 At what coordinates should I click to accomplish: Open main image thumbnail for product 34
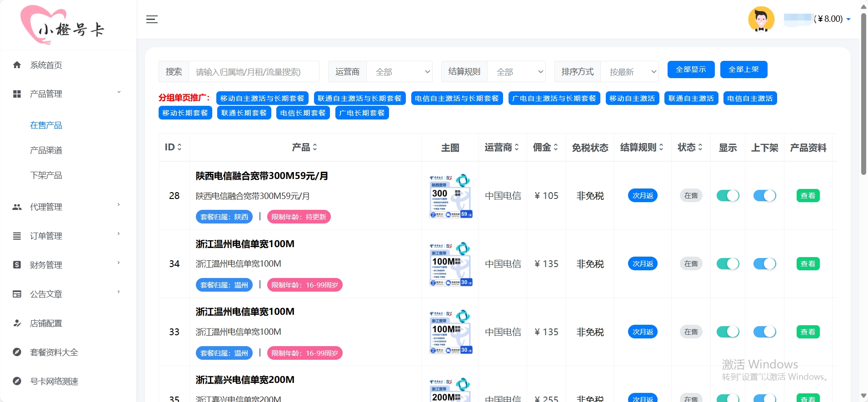pos(450,264)
